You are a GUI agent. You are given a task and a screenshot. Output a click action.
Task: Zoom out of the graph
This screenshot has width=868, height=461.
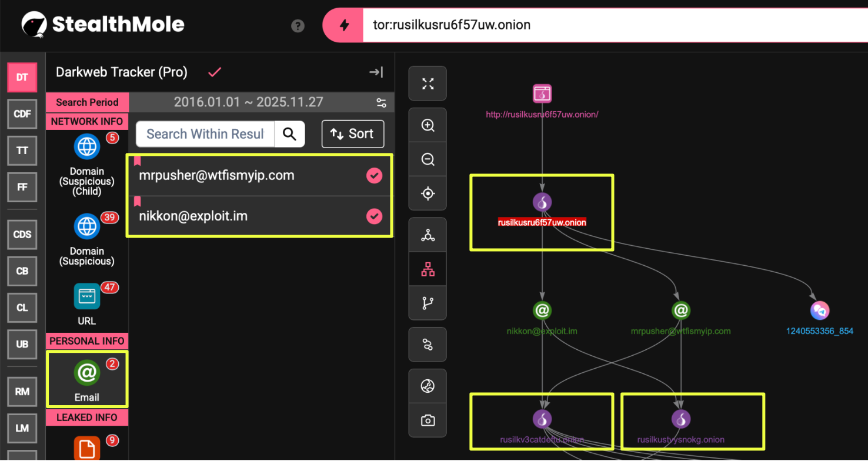[x=428, y=159]
